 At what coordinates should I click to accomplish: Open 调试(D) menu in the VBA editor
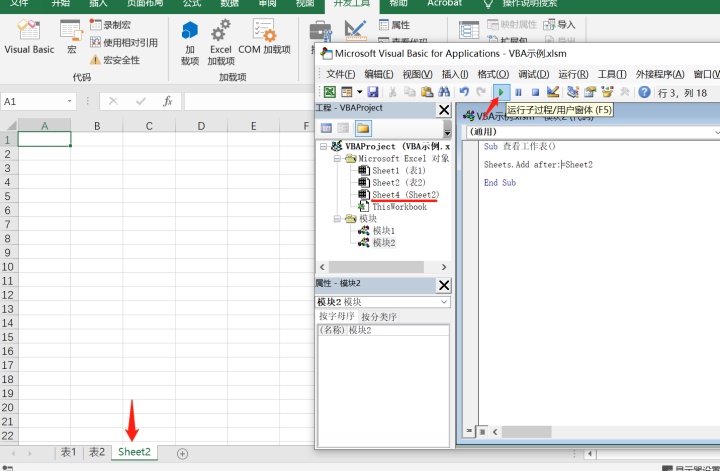pos(534,74)
